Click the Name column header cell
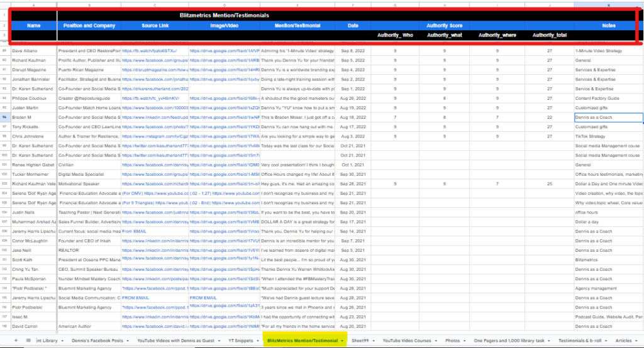644x348 pixels. pos(34,26)
